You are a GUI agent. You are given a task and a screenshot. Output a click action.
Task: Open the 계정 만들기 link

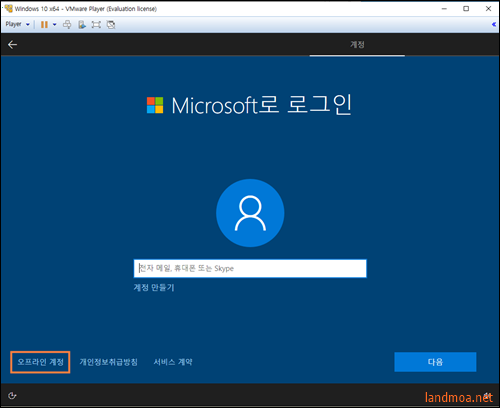coord(154,287)
